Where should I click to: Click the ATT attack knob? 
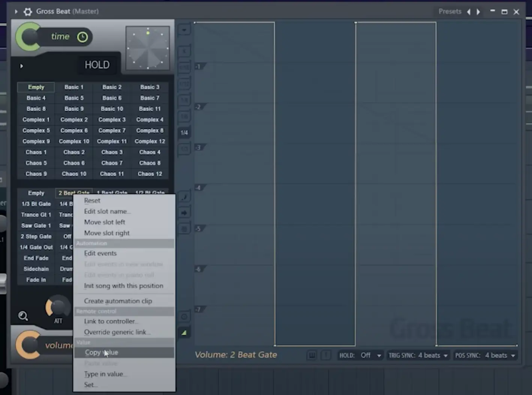(x=58, y=308)
